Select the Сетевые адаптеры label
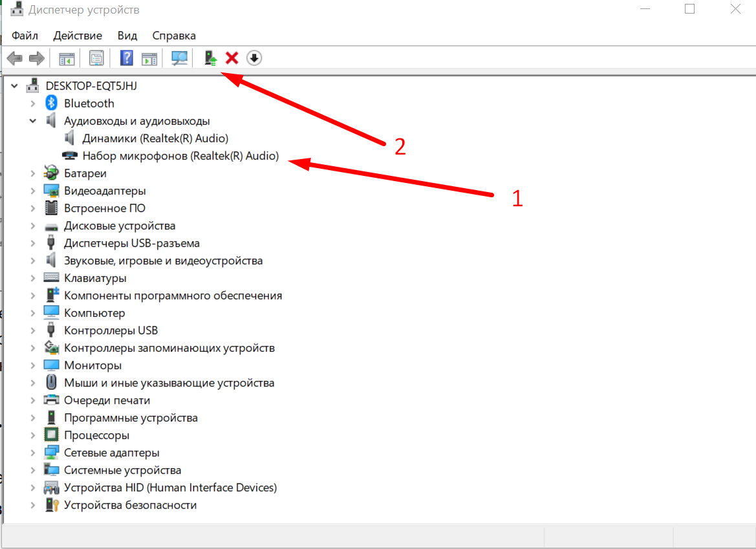The width and height of the screenshot is (756, 549). [x=111, y=453]
